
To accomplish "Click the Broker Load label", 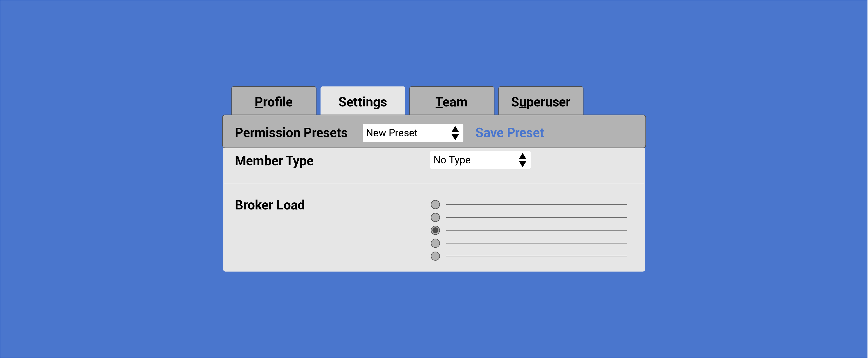I will point(270,205).
